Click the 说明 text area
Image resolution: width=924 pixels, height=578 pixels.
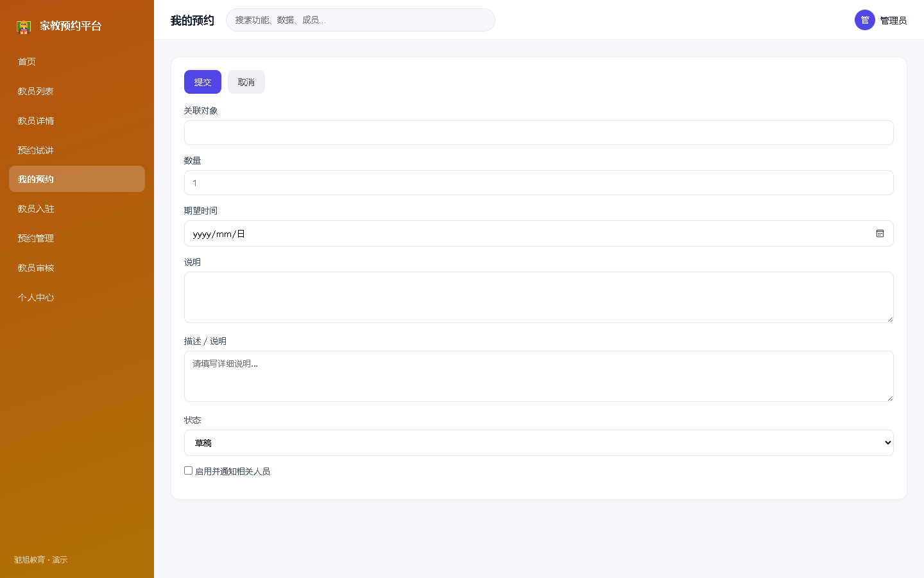[539, 297]
